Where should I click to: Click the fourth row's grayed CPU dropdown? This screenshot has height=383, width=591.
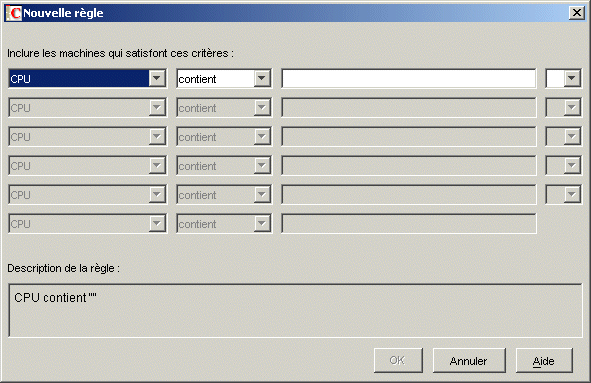pyautogui.click(x=87, y=165)
